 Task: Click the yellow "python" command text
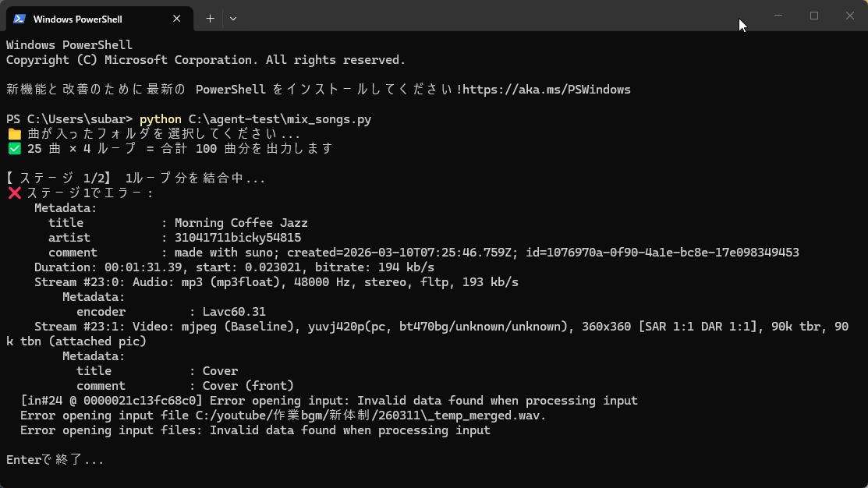(161, 119)
